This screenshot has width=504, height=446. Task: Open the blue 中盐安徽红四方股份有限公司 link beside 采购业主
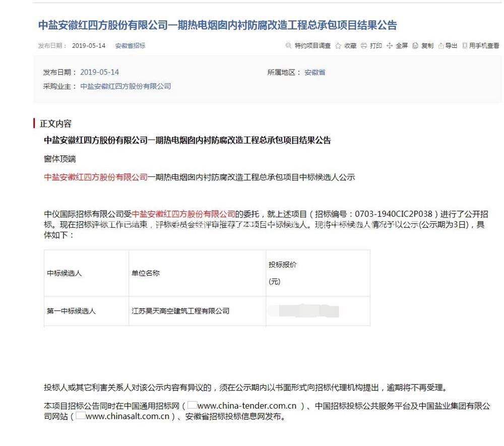coord(125,86)
